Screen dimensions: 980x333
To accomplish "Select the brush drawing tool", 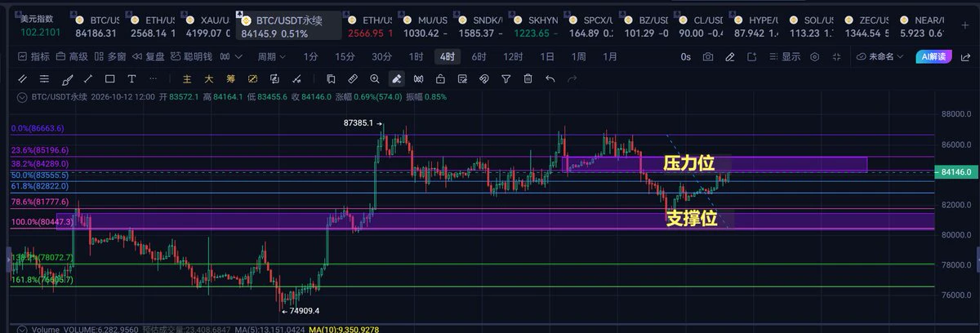I will click(66, 79).
